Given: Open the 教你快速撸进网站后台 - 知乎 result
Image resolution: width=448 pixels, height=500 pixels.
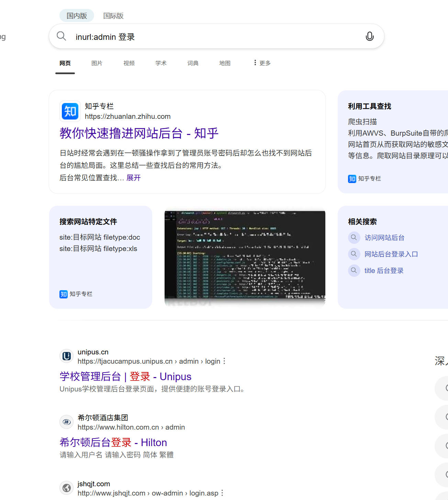Looking at the screenshot, I should pos(139,133).
